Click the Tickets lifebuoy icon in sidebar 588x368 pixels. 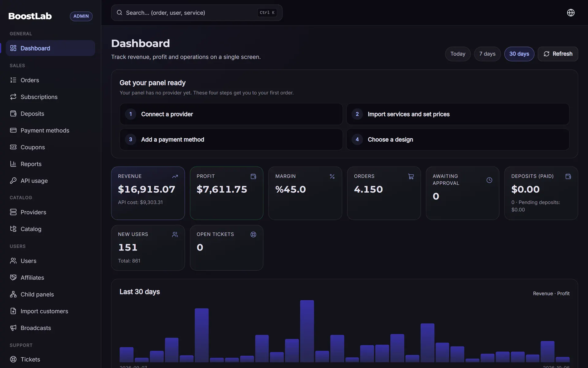[13, 359]
